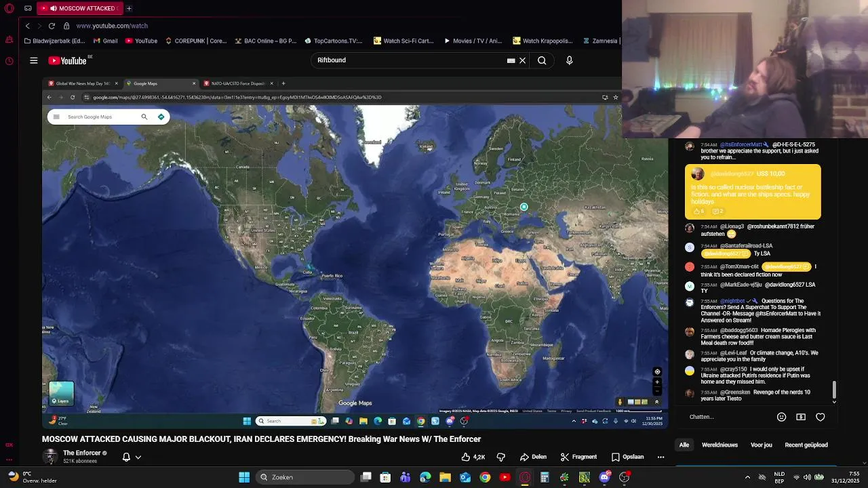
Task: Like the Super Chat message thumbs up
Action: pyautogui.click(x=698, y=211)
